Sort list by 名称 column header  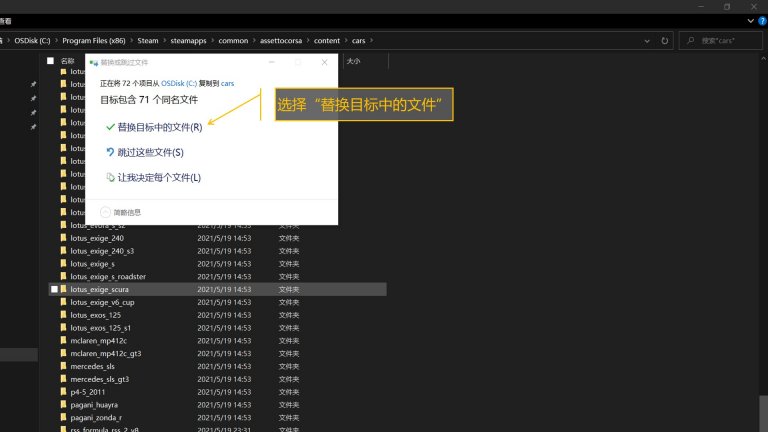pyautogui.click(x=68, y=61)
